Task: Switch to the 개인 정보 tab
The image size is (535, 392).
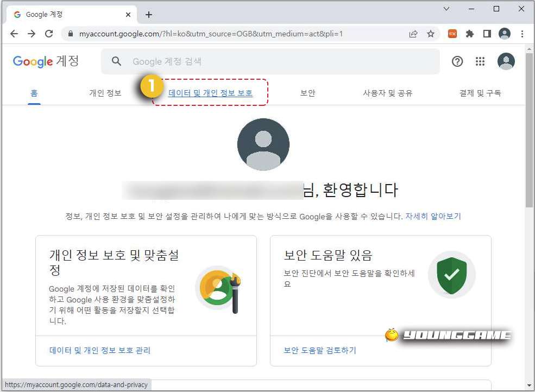Action: (105, 93)
